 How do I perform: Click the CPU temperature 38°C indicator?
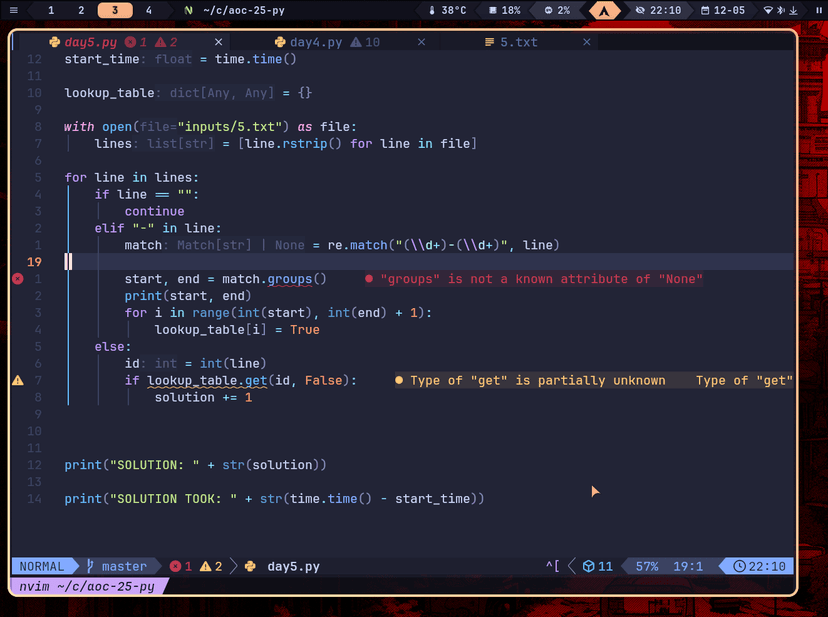447,10
